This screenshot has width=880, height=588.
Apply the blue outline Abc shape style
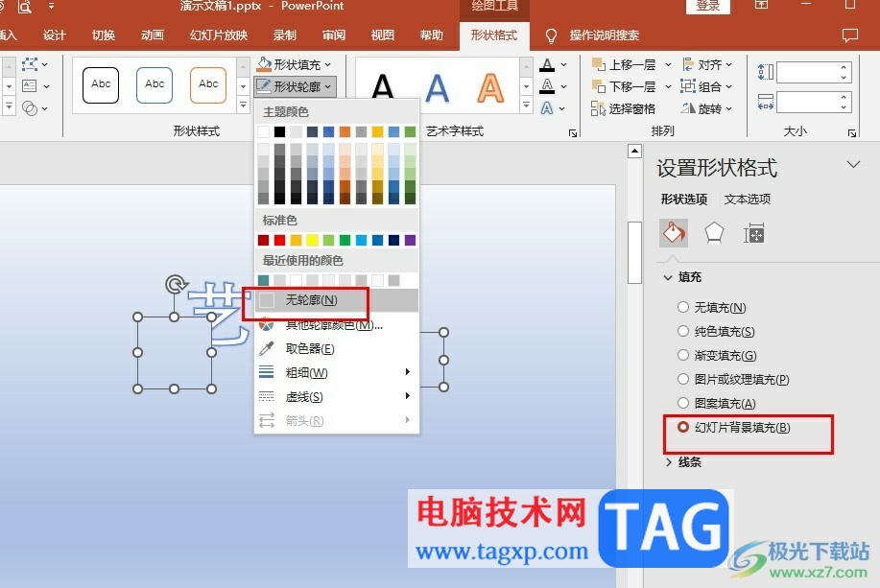coord(155,84)
